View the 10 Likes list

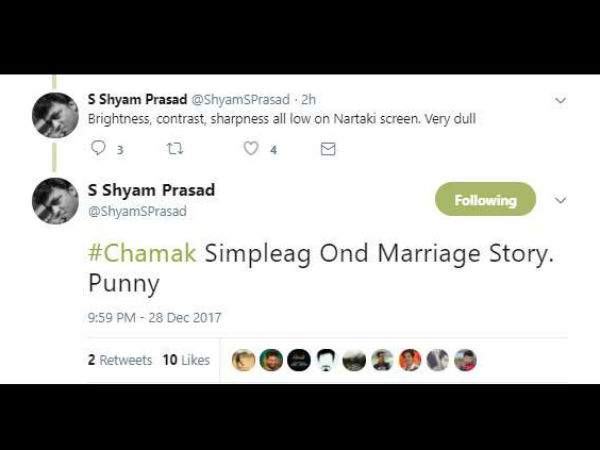click(x=186, y=360)
